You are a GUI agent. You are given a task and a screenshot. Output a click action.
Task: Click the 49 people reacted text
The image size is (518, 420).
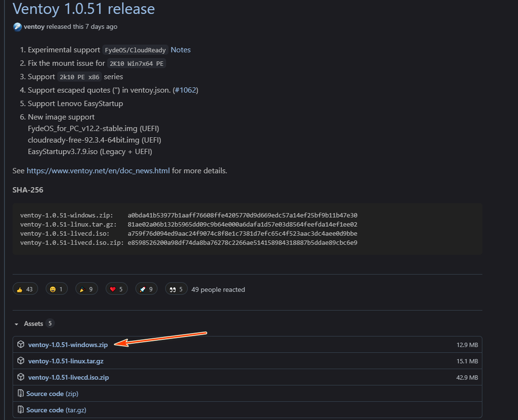pyautogui.click(x=218, y=289)
